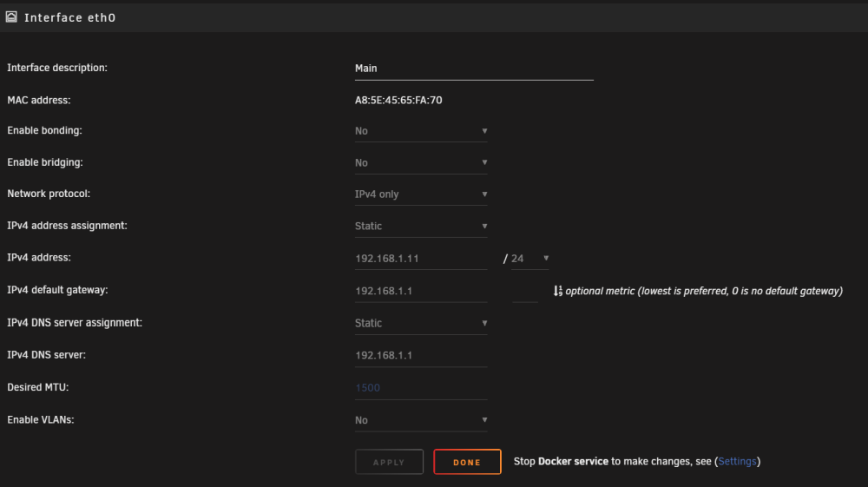
Task: Open the Network protocol dropdown
Action: click(421, 194)
